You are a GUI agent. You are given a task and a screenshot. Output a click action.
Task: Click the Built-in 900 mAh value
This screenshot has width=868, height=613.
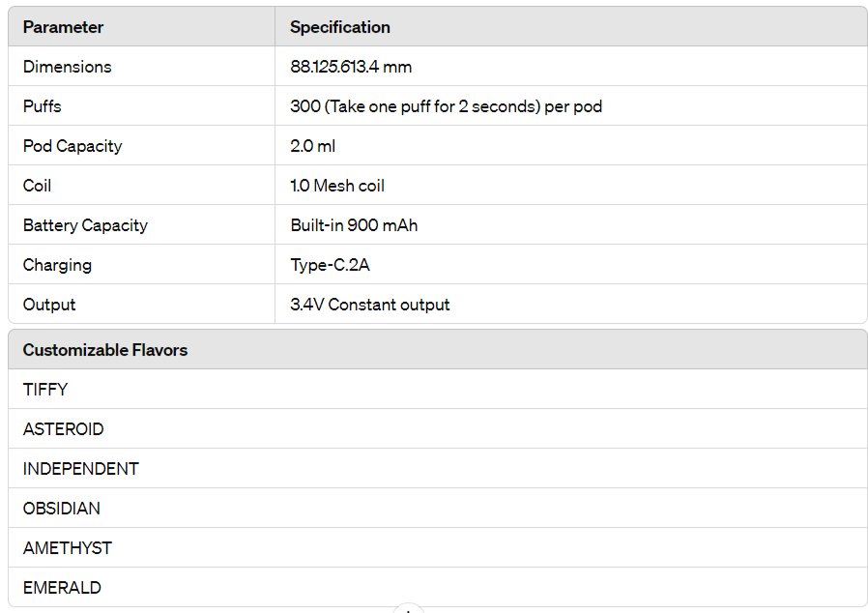pos(354,225)
